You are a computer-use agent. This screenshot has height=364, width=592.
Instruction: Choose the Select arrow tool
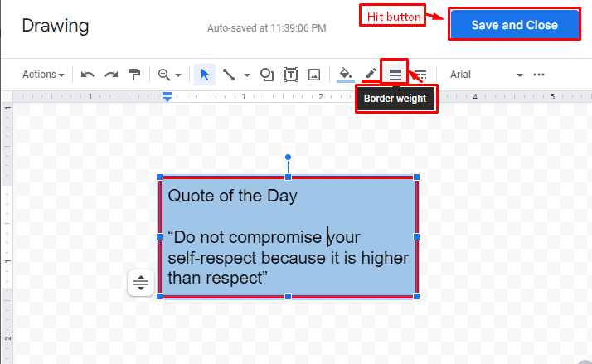[x=205, y=75]
